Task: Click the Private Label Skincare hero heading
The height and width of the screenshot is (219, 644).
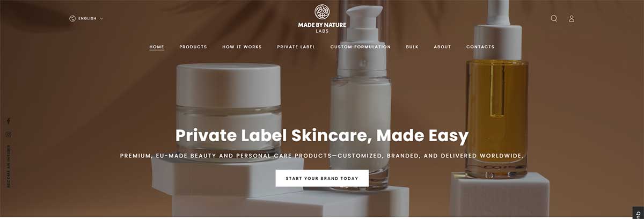Action: (322, 135)
